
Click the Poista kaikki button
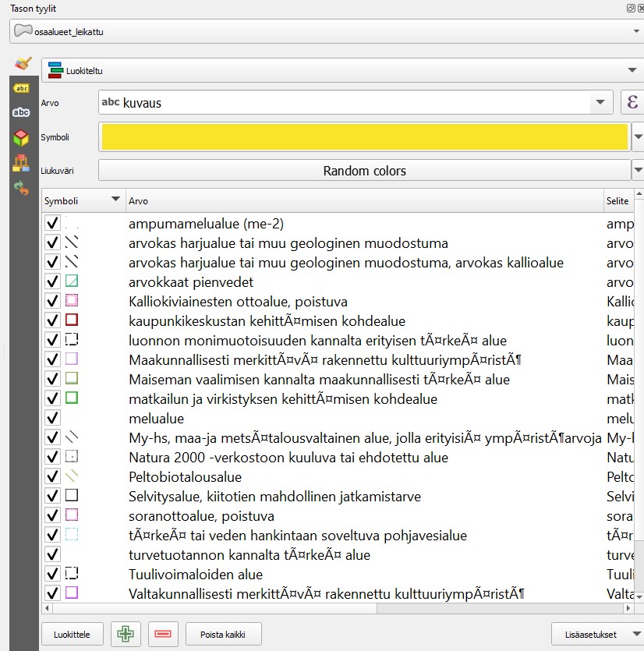pos(223,634)
